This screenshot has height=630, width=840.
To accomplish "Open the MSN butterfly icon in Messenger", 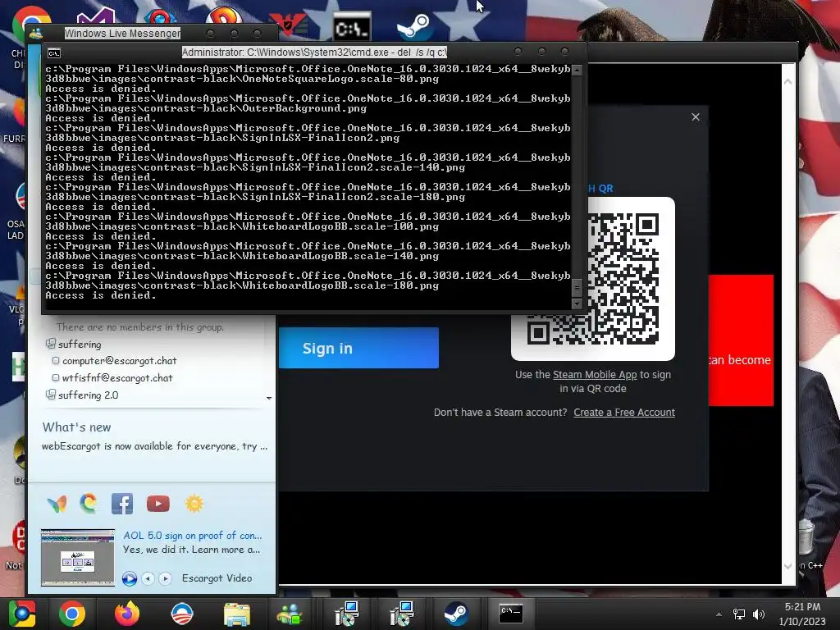I will pyautogui.click(x=57, y=504).
